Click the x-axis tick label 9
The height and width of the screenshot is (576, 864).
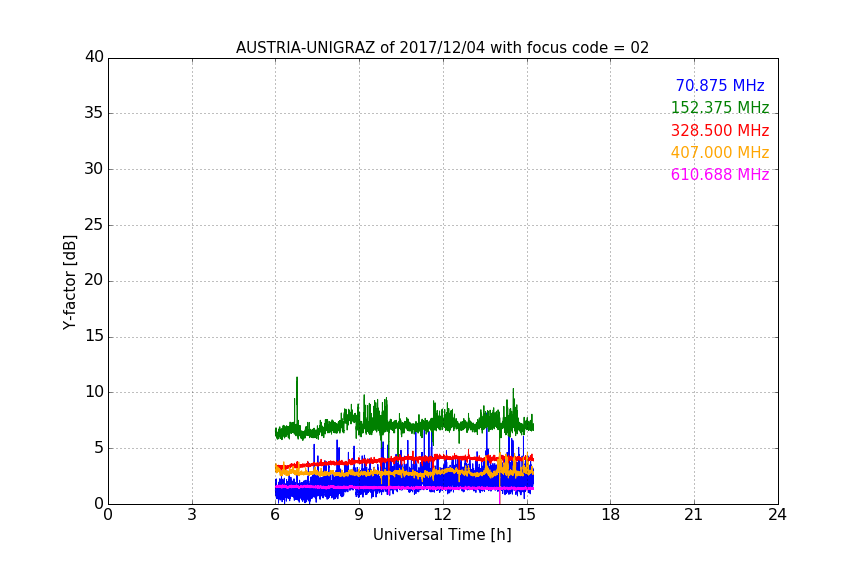click(x=359, y=515)
